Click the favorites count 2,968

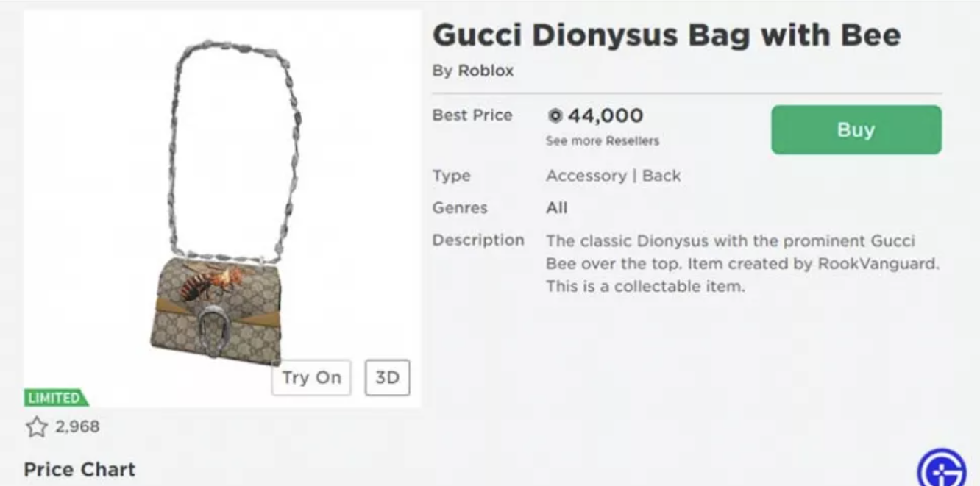tap(77, 426)
